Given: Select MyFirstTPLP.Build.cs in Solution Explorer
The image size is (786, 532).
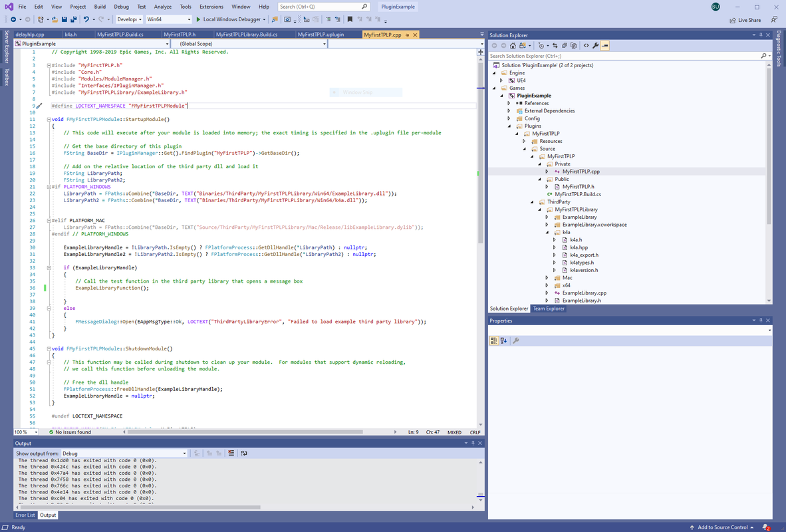Looking at the screenshot, I should [578, 194].
